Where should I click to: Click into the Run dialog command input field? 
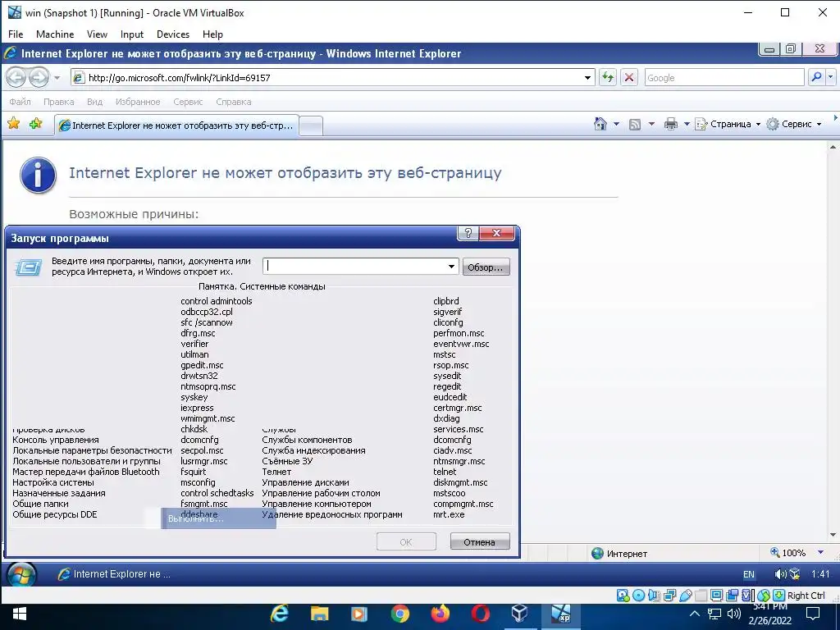click(354, 267)
